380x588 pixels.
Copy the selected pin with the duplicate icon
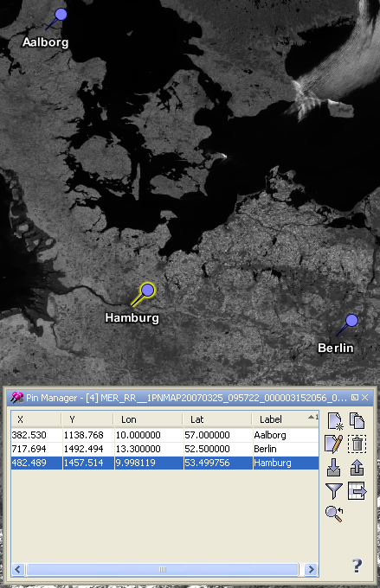tap(357, 421)
